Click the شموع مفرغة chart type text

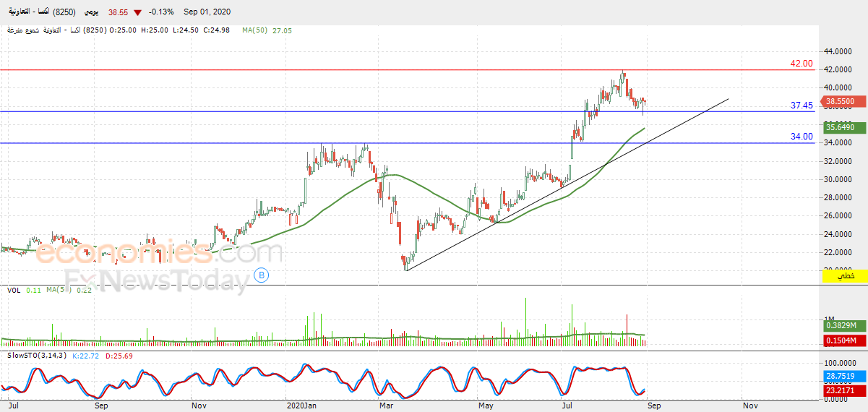[24, 30]
